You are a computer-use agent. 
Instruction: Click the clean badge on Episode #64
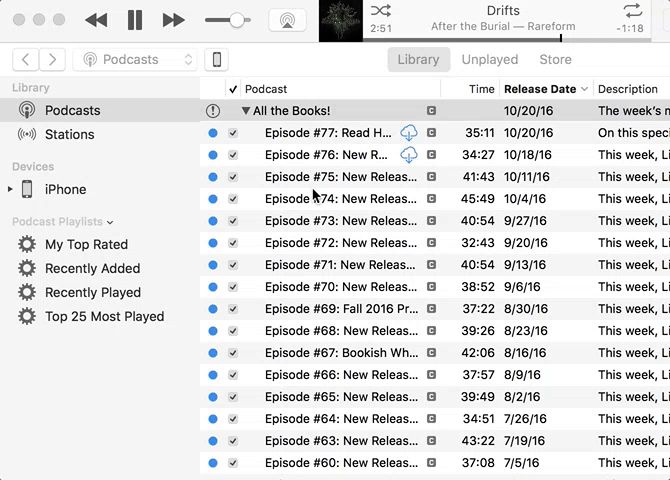432,419
